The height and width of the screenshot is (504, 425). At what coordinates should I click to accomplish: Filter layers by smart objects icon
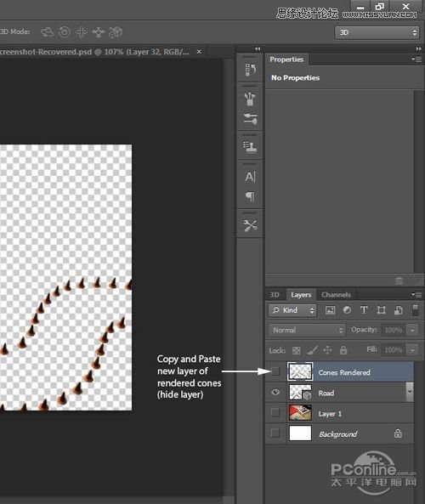click(x=399, y=310)
